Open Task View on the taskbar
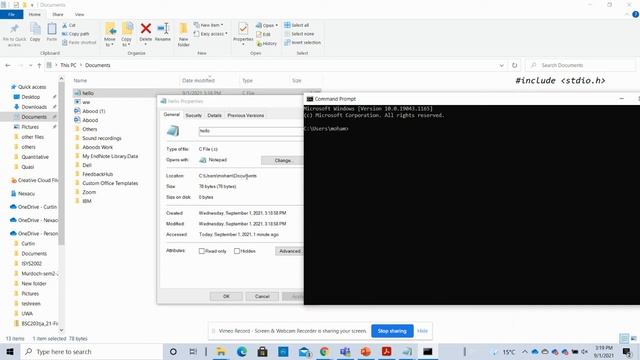This screenshot has width=640, height=360. (193, 351)
